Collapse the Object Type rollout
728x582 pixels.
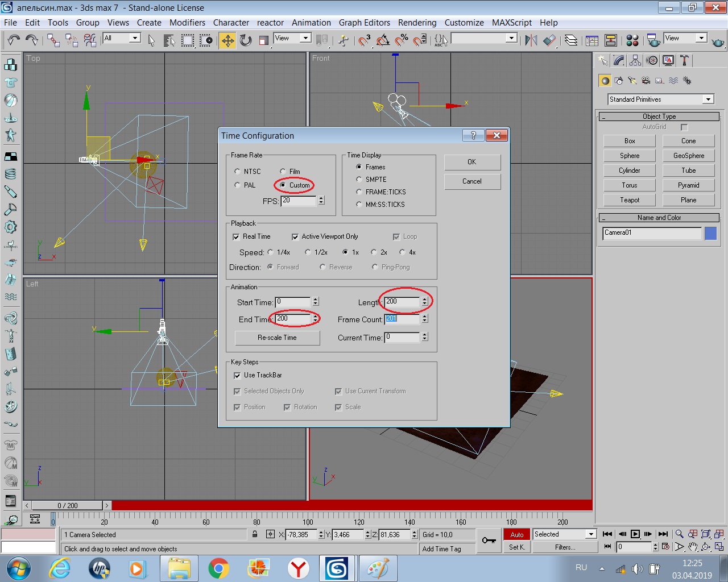659,117
